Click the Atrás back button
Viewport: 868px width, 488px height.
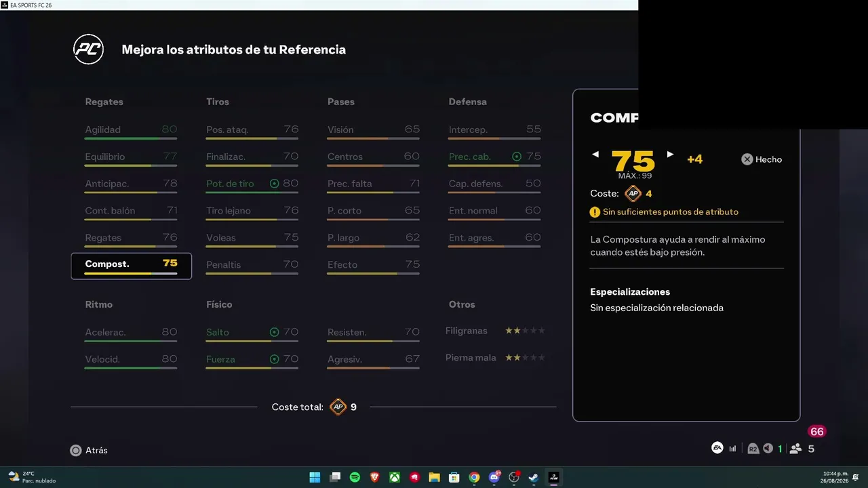(x=89, y=450)
